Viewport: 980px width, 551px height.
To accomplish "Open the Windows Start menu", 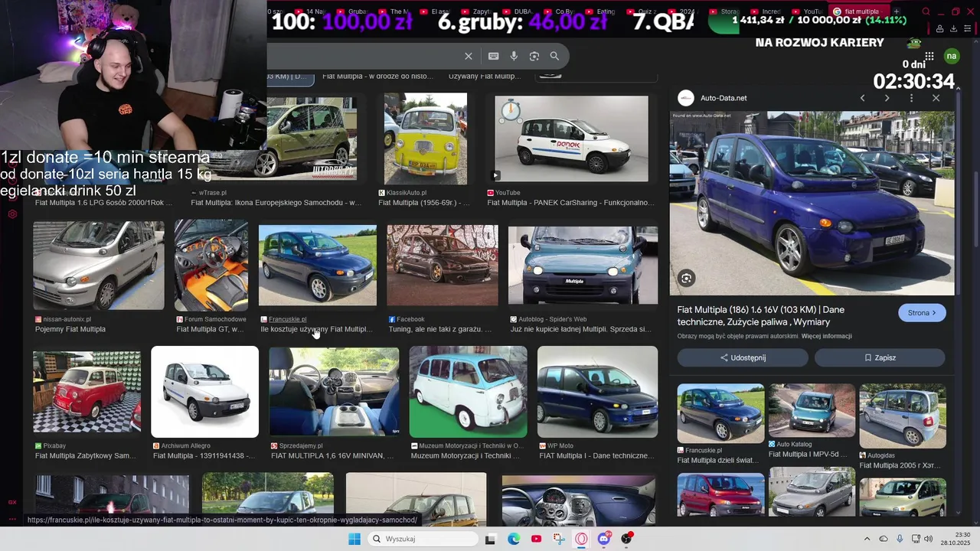I will (x=354, y=539).
